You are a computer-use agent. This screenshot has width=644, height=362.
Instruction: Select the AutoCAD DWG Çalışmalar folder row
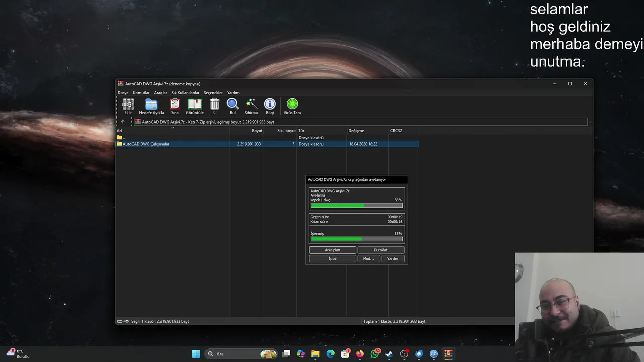pos(267,144)
